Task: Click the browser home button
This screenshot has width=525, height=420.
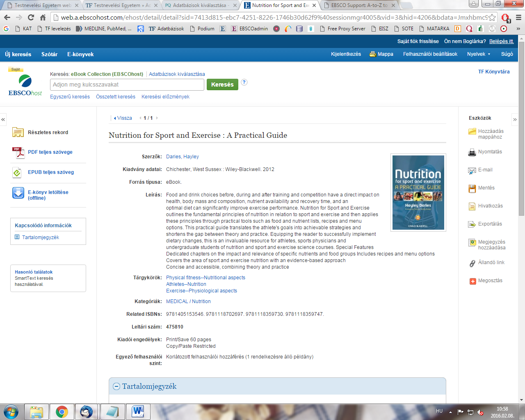Action: (43, 17)
